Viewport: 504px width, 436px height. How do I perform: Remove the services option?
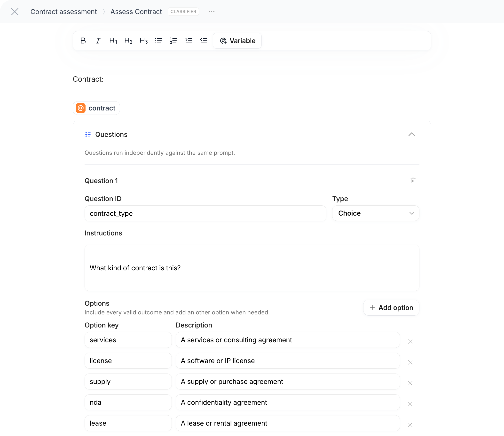(x=410, y=342)
